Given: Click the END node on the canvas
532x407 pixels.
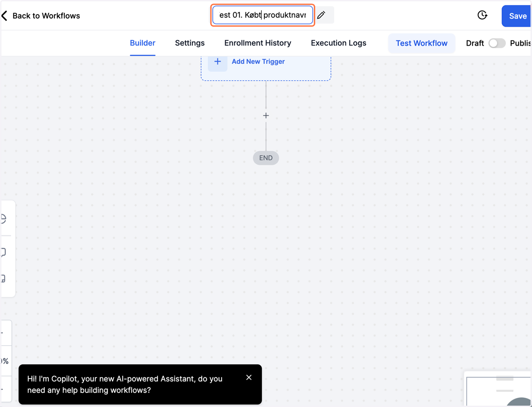Looking at the screenshot, I should click(x=266, y=158).
